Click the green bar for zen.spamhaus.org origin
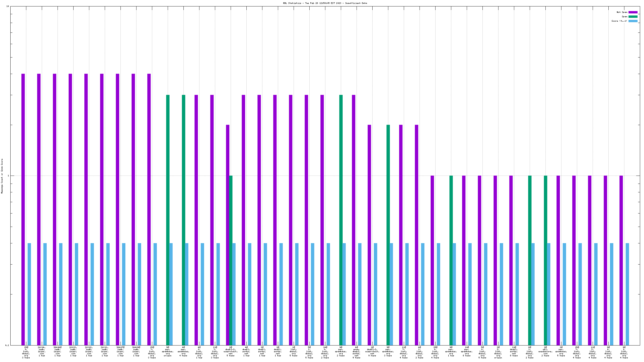The width and height of the screenshot is (644, 362). (168, 219)
